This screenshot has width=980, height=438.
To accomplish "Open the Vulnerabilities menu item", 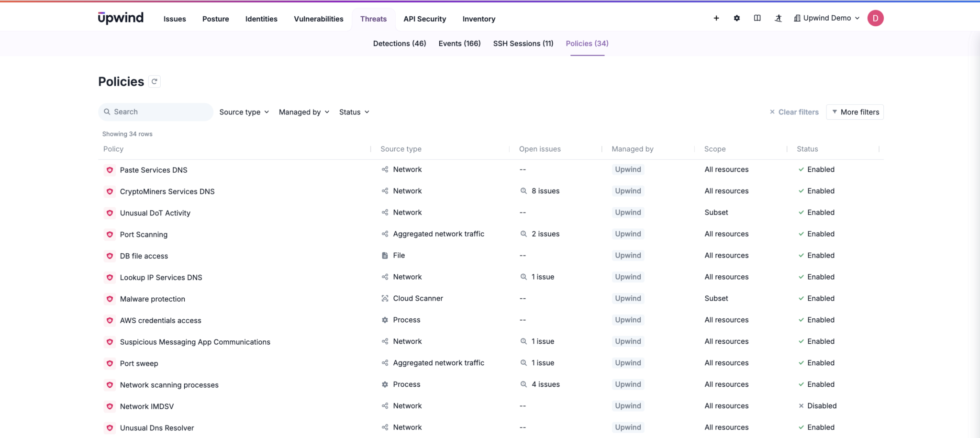I will (x=318, y=19).
